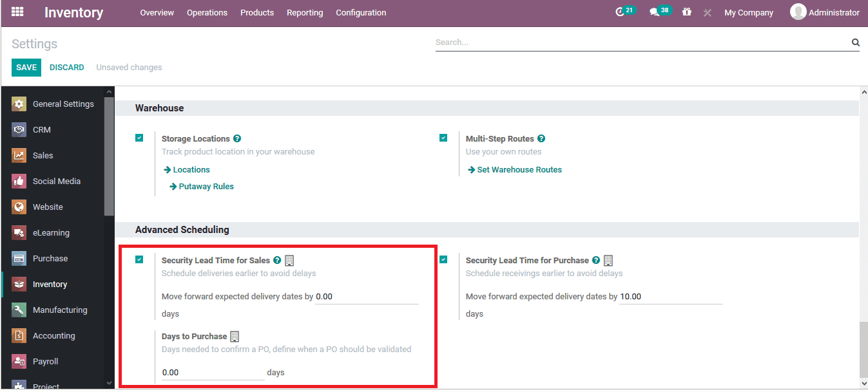Open the Configuration menu
This screenshot has width=868, height=392.
pos(361,12)
